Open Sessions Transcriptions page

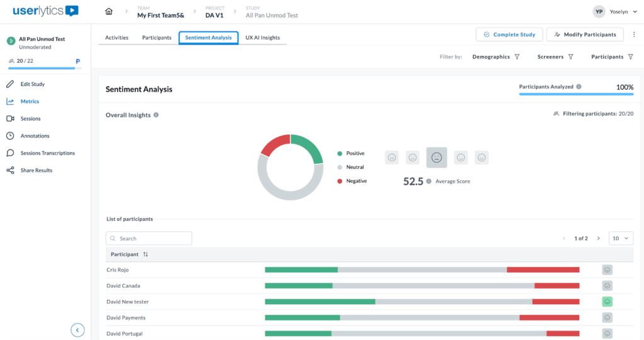tap(47, 153)
